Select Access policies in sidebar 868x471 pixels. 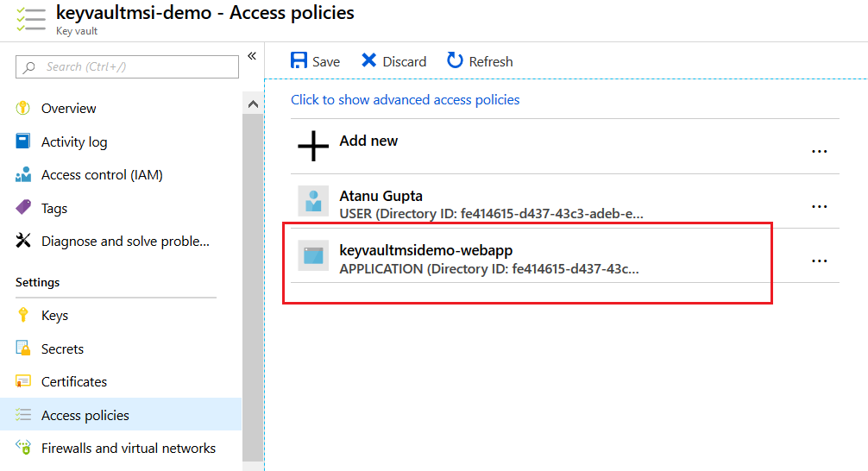(121, 415)
